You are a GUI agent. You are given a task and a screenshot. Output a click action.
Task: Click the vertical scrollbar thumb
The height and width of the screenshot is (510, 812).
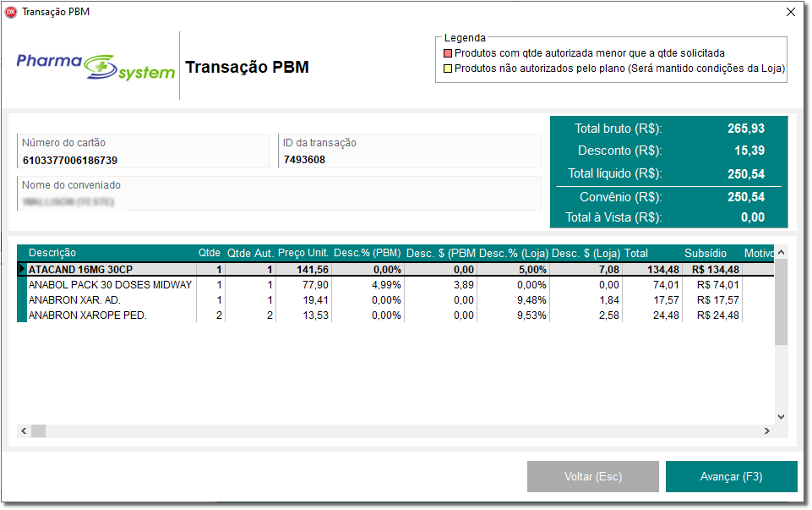[x=781, y=302]
